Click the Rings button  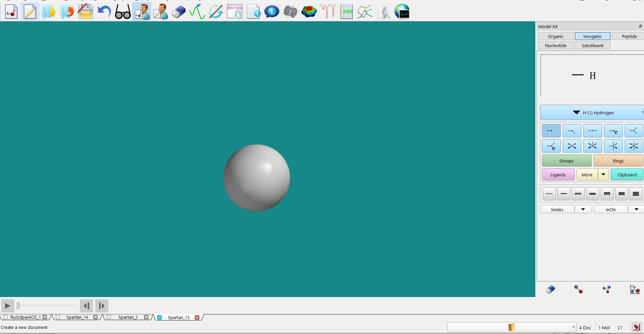tap(618, 161)
